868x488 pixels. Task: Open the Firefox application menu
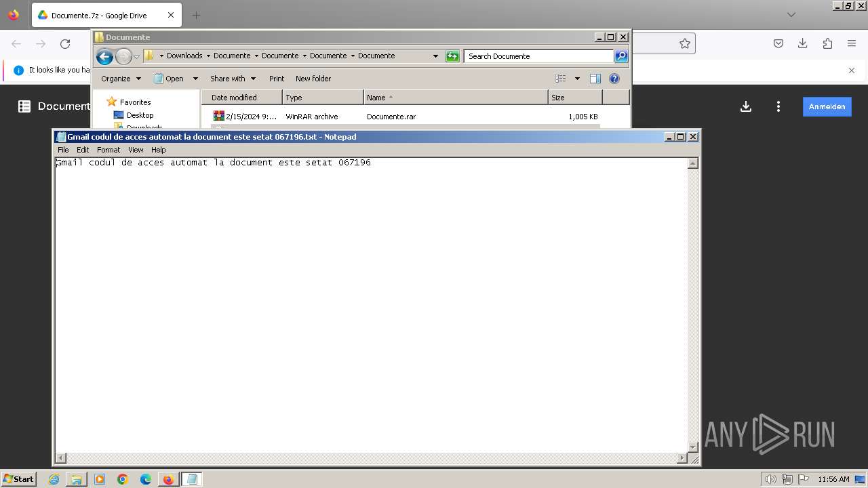point(852,43)
